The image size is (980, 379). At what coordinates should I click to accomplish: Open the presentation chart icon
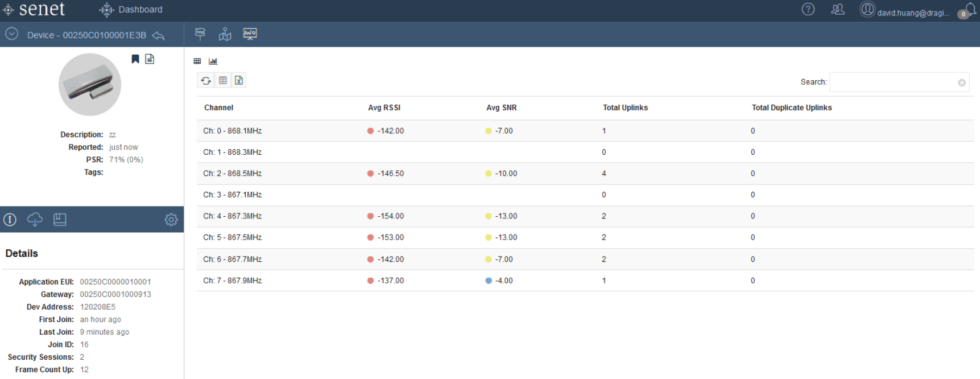tap(250, 34)
